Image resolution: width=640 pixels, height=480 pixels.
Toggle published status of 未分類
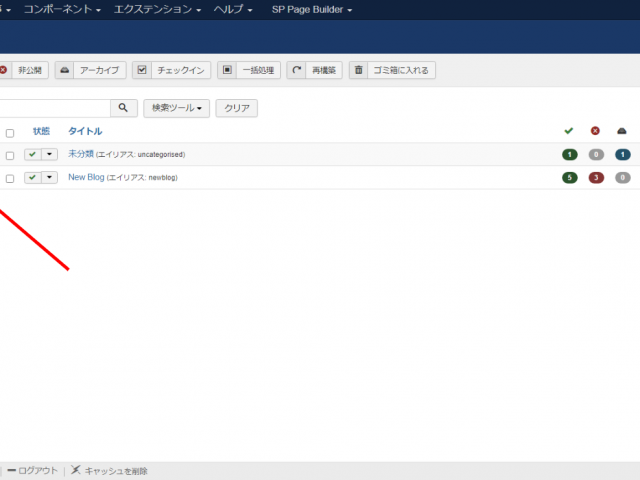(x=33, y=154)
